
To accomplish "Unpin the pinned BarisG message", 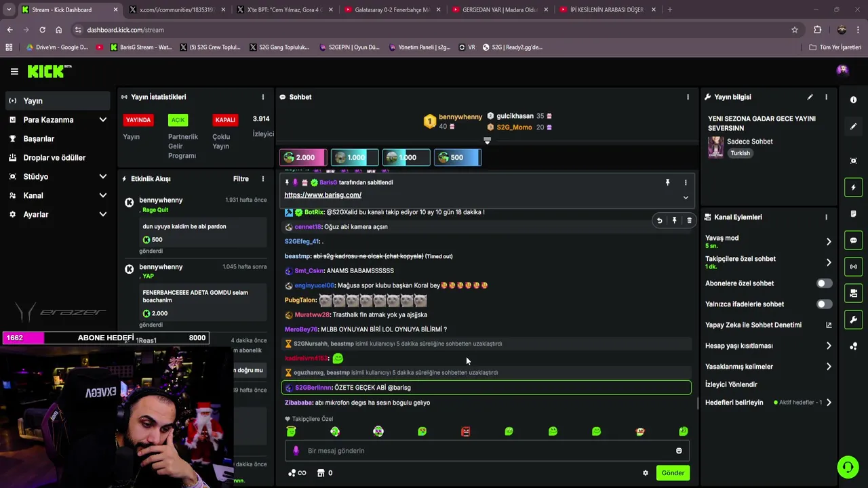I will click(667, 182).
